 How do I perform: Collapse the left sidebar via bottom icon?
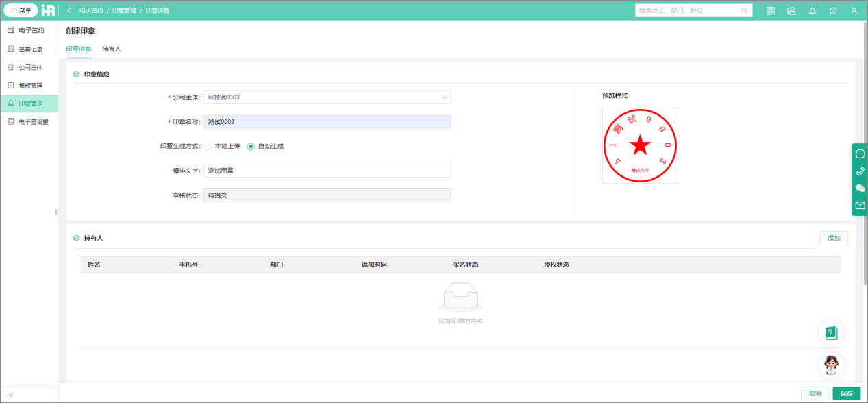click(10, 395)
